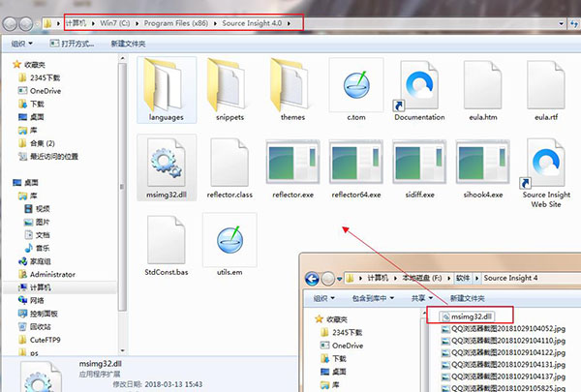
Task: Go to 计算机 breadcrumb in main window
Action: pos(76,23)
